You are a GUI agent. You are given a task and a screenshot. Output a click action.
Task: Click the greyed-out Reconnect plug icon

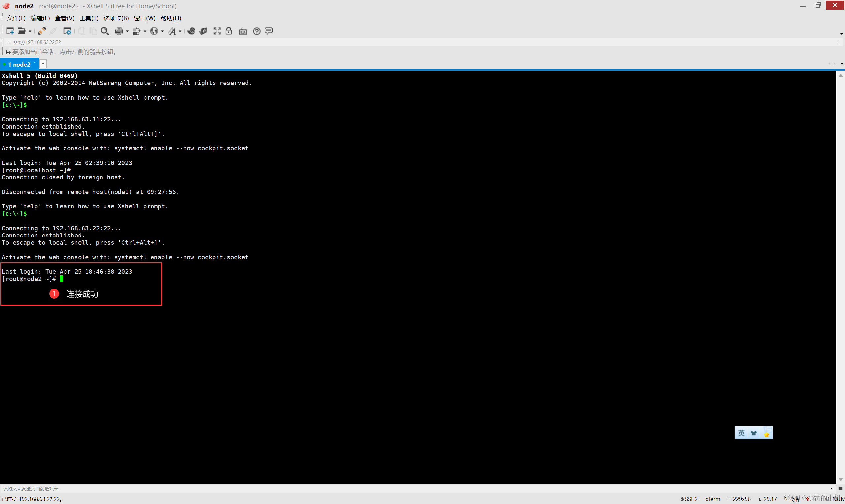(x=53, y=31)
